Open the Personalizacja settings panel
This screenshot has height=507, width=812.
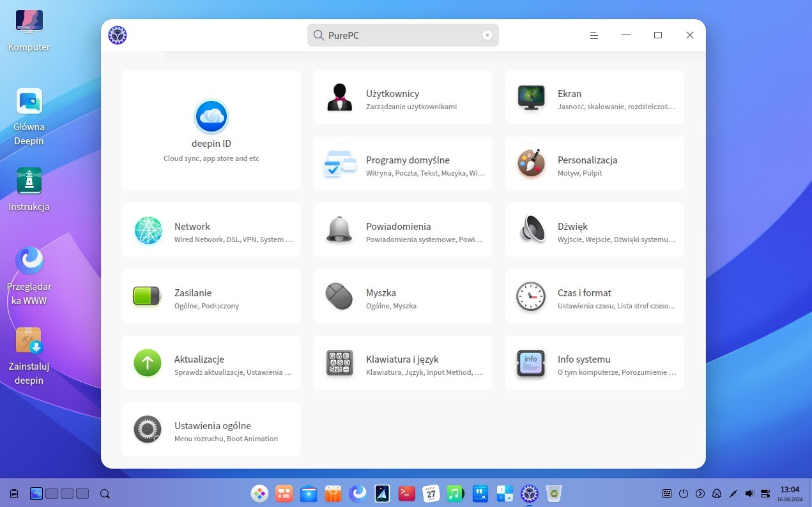pyautogui.click(x=594, y=165)
